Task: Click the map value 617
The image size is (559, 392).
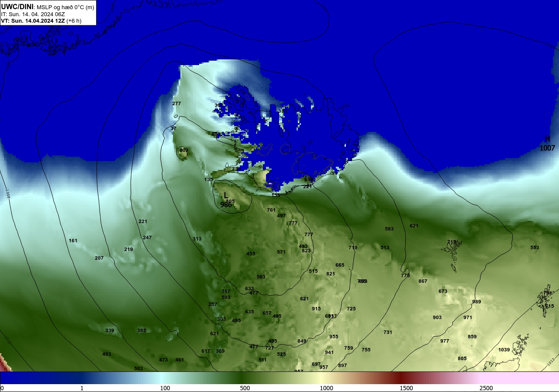Action: coord(206,351)
